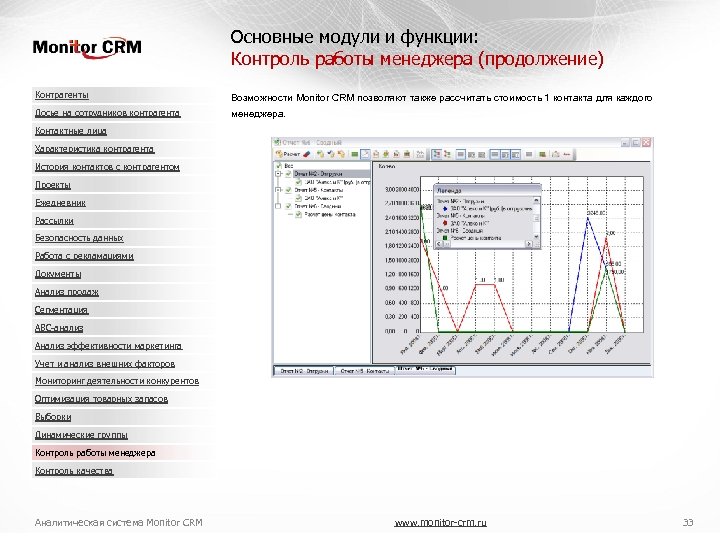Open the Работа с рекламациями link

(x=84, y=256)
